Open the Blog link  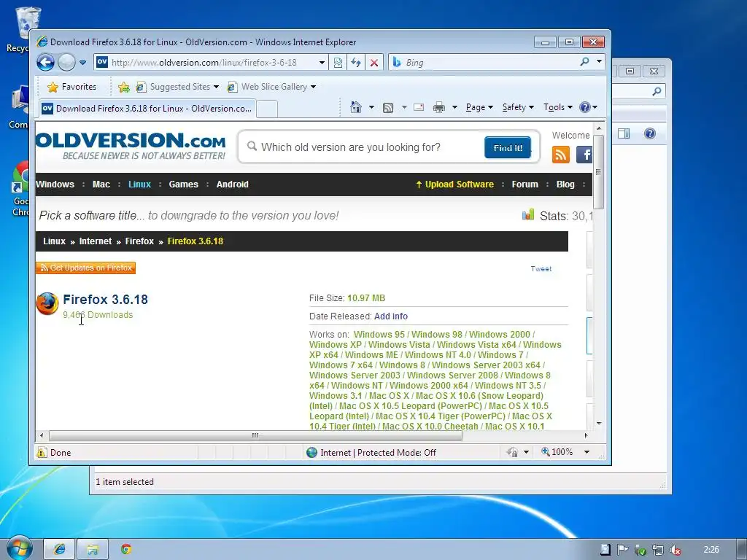pyautogui.click(x=565, y=184)
